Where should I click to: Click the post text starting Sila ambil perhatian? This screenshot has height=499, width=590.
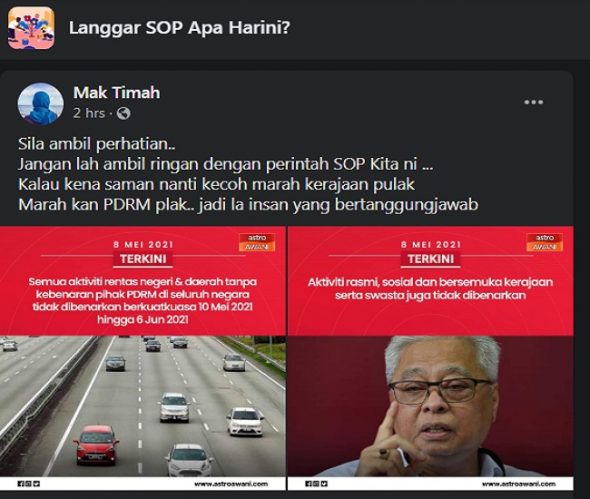coord(248,174)
